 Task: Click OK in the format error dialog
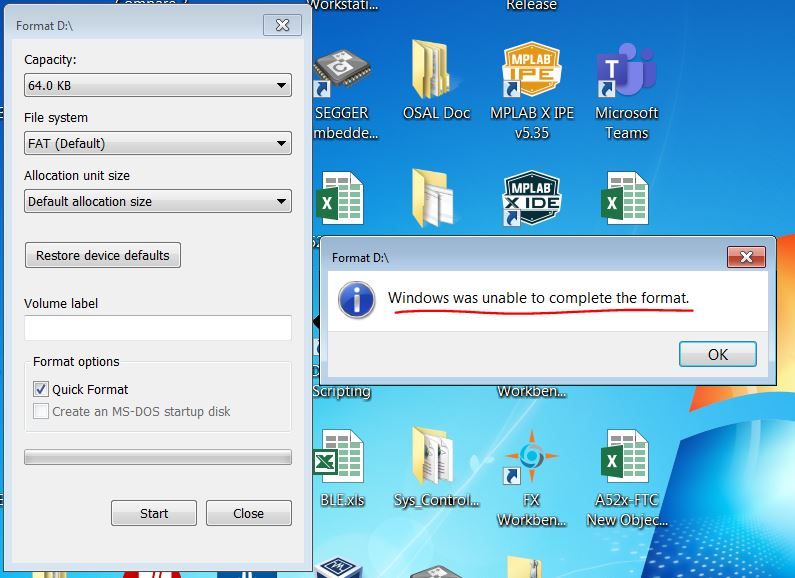pos(717,354)
